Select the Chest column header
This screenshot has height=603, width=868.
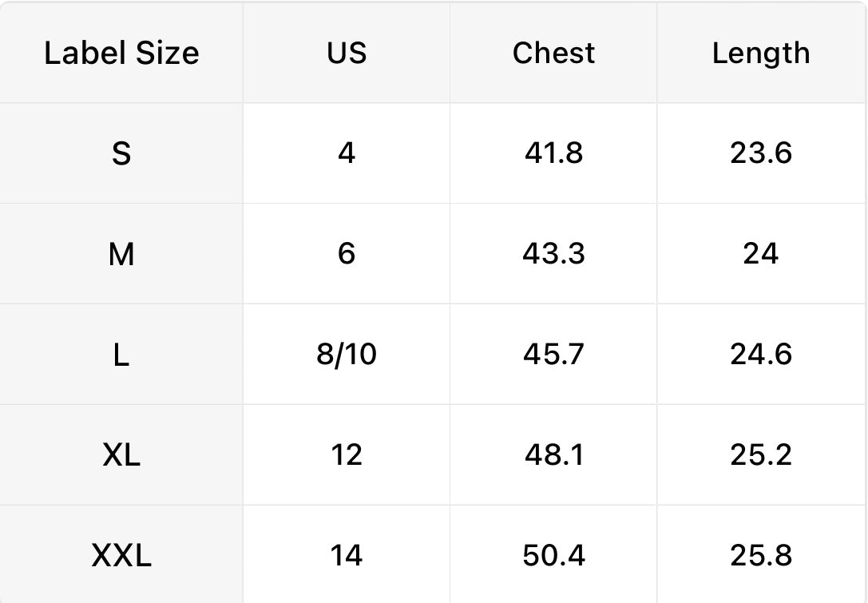pos(553,54)
